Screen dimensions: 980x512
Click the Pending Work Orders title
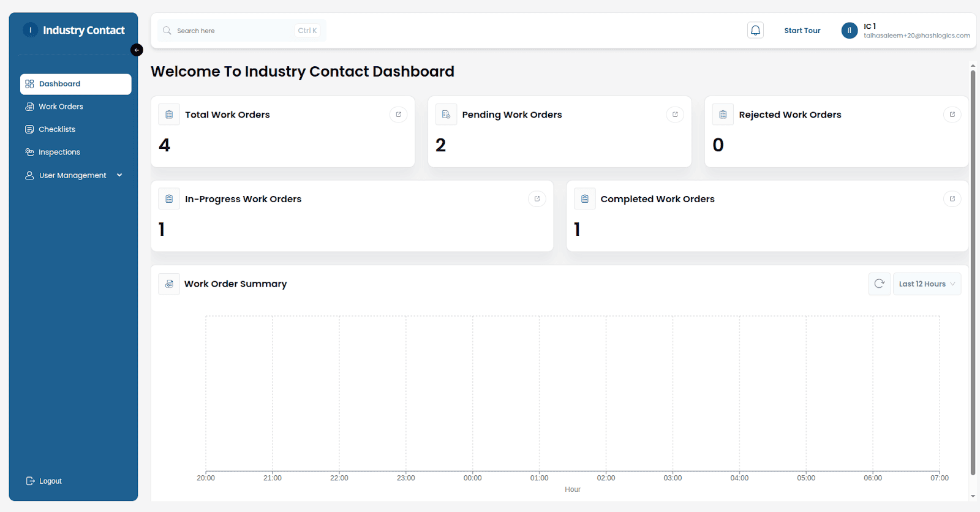[512, 115]
